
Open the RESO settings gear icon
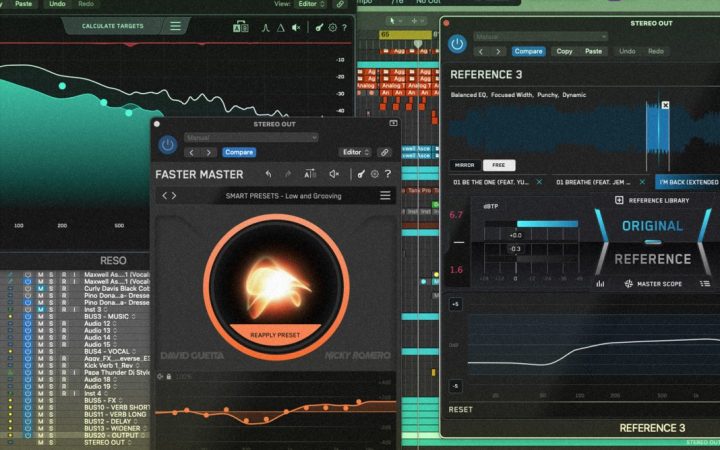(x=332, y=28)
